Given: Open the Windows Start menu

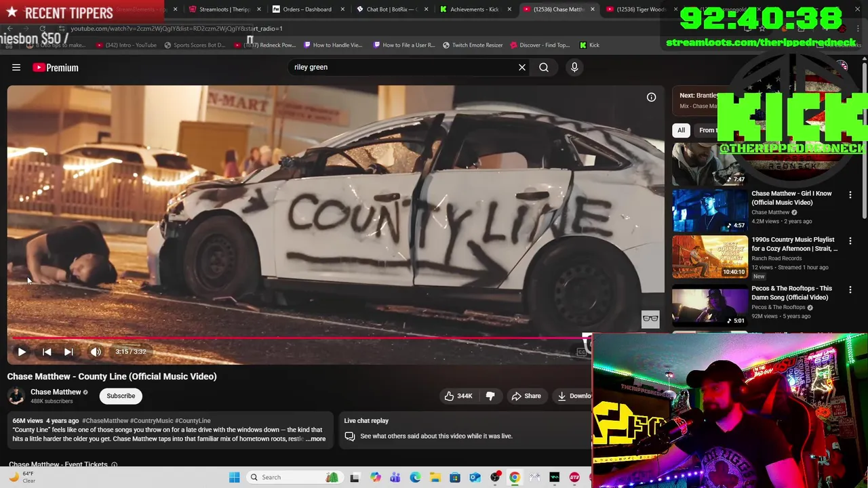Looking at the screenshot, I should [234, 477].
